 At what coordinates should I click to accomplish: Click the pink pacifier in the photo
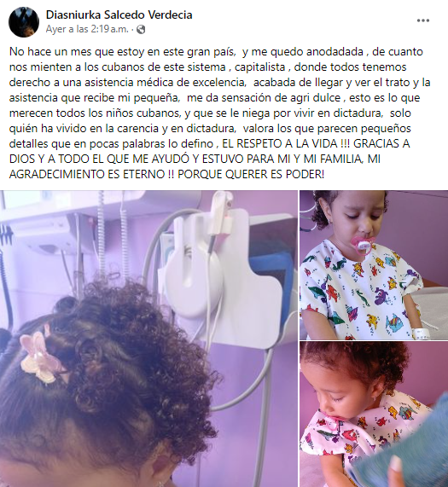click(x=362, y=245)
